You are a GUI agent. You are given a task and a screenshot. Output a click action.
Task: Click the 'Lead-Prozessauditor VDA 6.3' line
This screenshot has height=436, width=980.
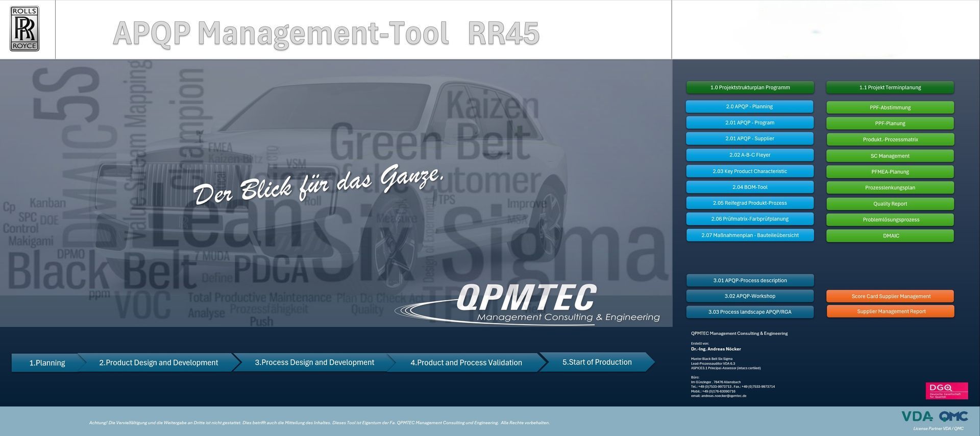tap(713, 364)
